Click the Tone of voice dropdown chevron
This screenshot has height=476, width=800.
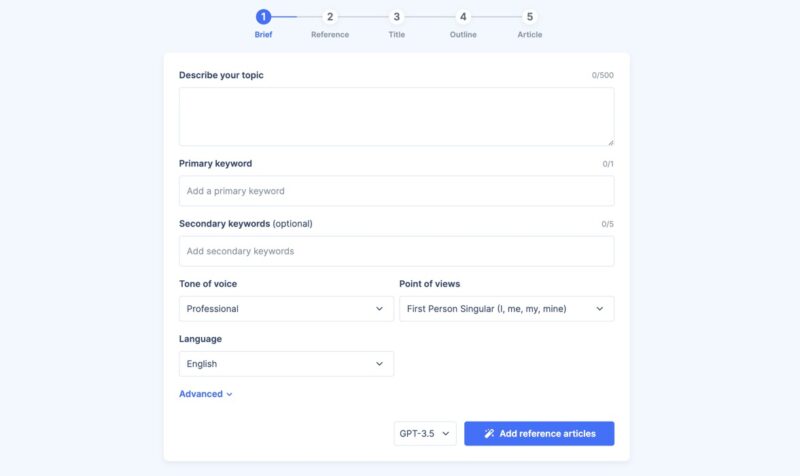point(380,309)
